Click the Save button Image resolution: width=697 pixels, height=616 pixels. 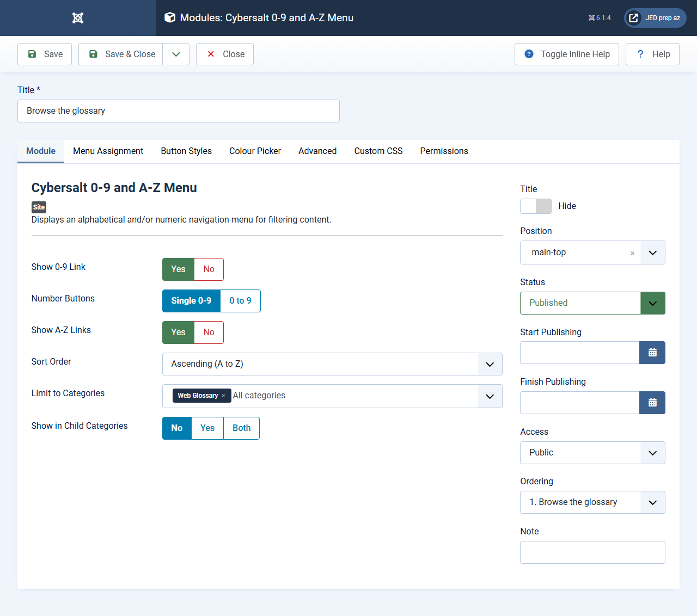(x=45, y=54)
